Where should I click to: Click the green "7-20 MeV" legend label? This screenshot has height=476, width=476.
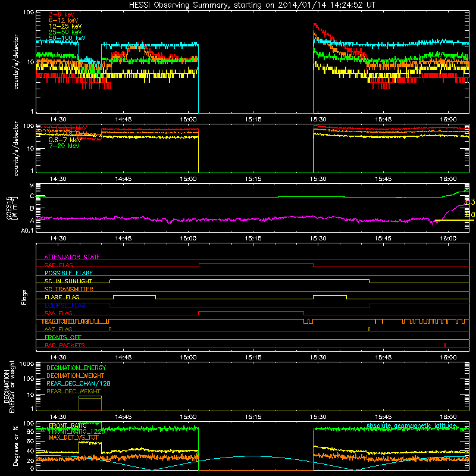pos(64,146)
